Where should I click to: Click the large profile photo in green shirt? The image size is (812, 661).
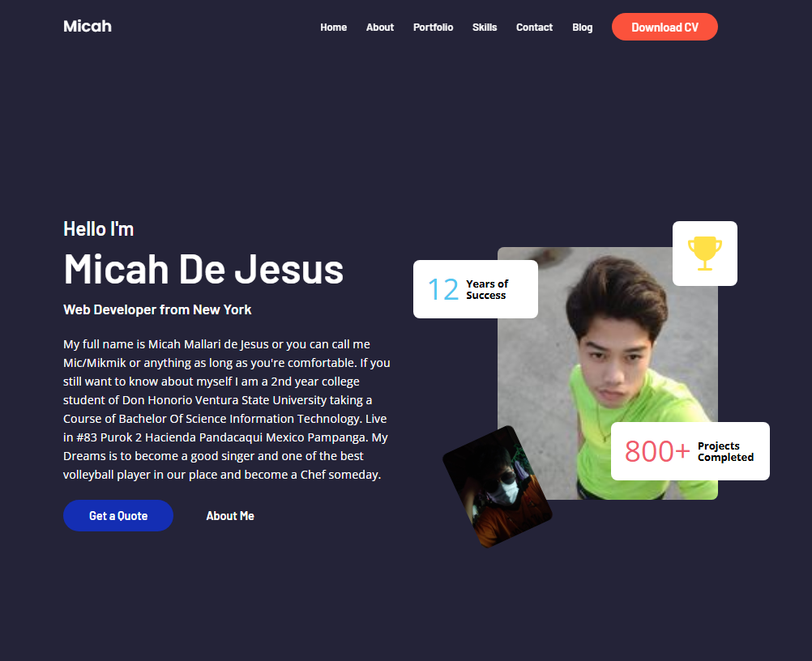point(608,373)
